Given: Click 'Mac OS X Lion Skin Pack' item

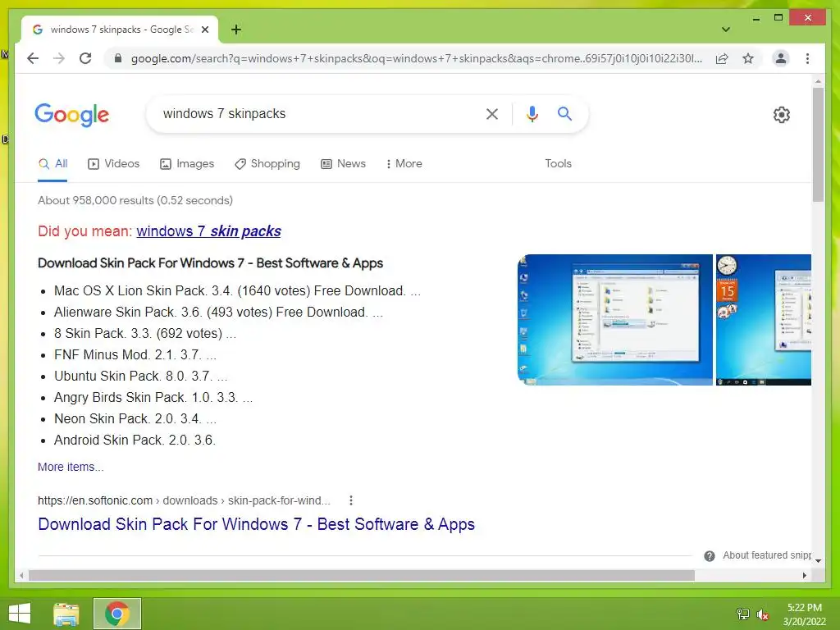Looking at the screenshot, I should (237, 291).
